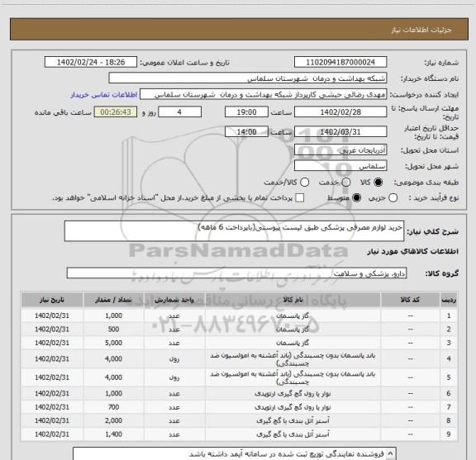Click the date 1402/02/31 in row 6

coord(52,394)
